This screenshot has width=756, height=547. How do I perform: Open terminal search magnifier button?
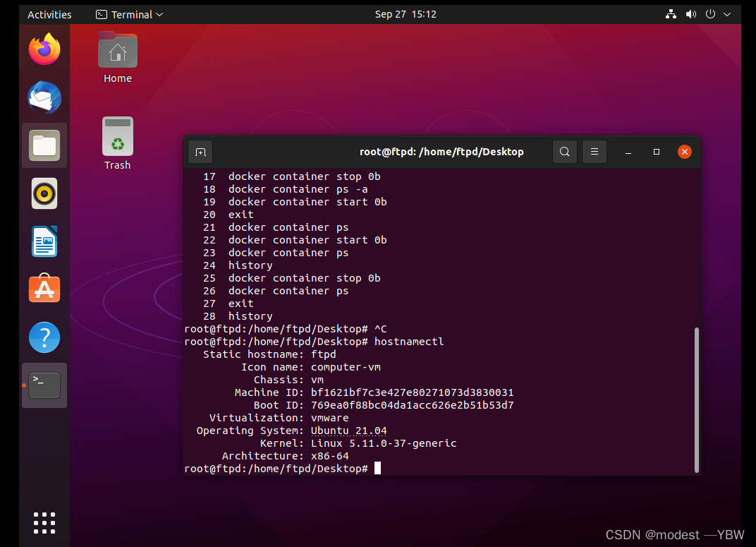(565, 152)
